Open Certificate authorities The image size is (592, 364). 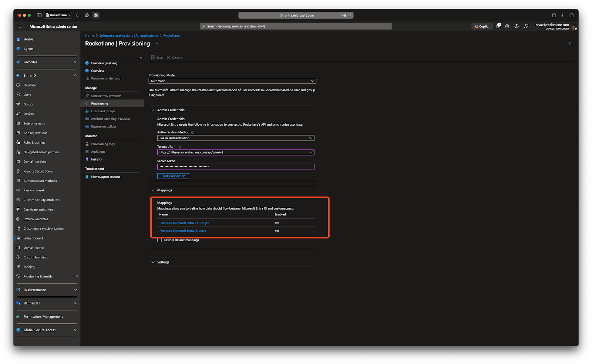click(x=38, y=210)
